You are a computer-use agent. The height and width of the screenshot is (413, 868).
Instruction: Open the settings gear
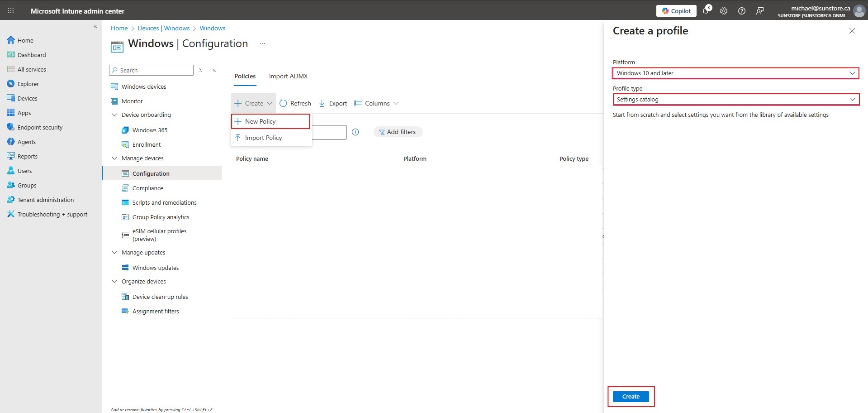pyautogui.click(x=723, y=10)
